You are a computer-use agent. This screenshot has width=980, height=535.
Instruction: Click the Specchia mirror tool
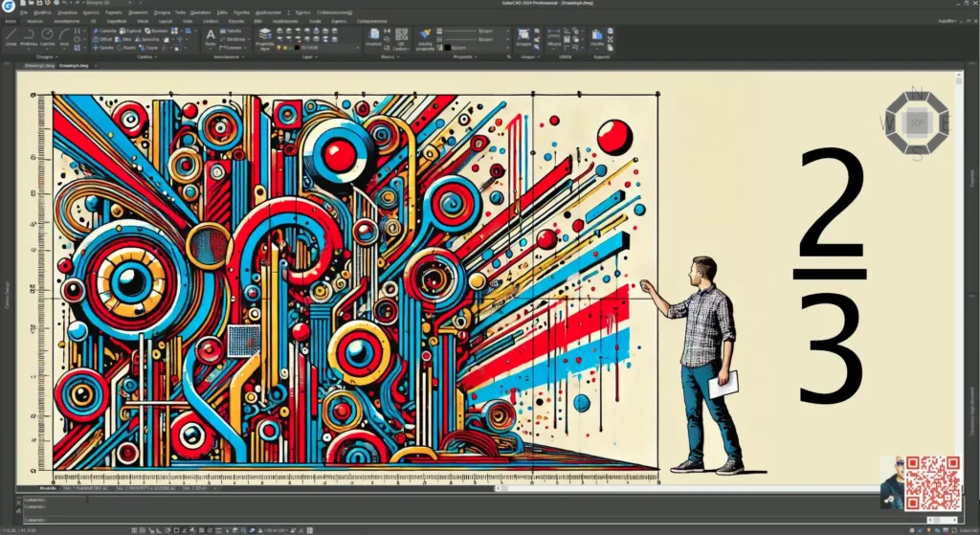(x=147, y=39)
